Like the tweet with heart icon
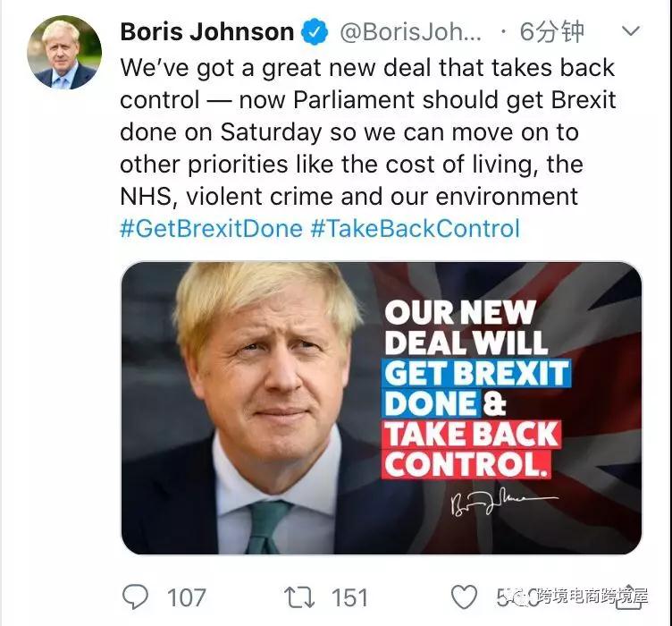The image size is (672, 626). tap(464, 596)
